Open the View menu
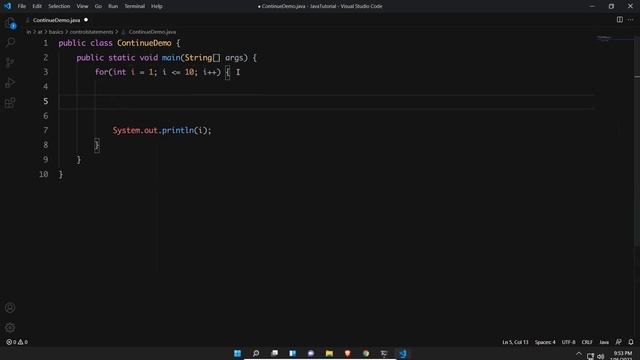This screenshot has height=360, width=640. [x=82, y=6]
